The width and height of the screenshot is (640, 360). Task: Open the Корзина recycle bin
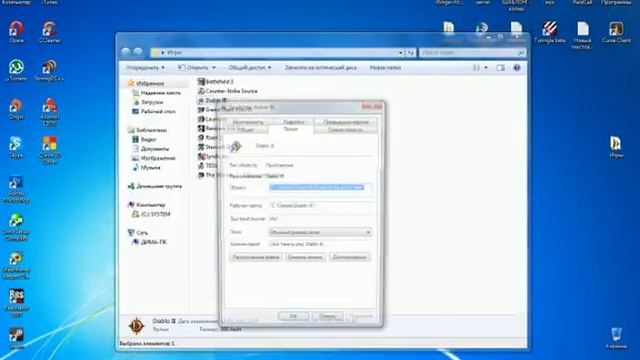(616, 338)
